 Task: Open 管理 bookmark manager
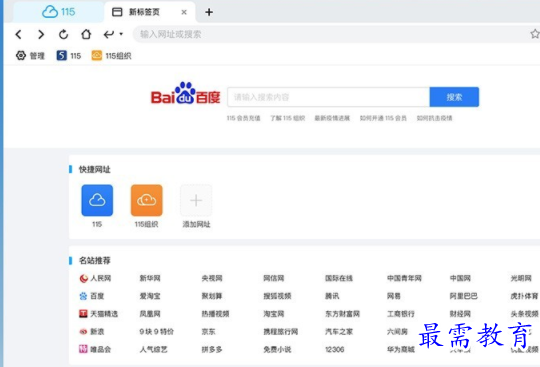click(30, 55)
